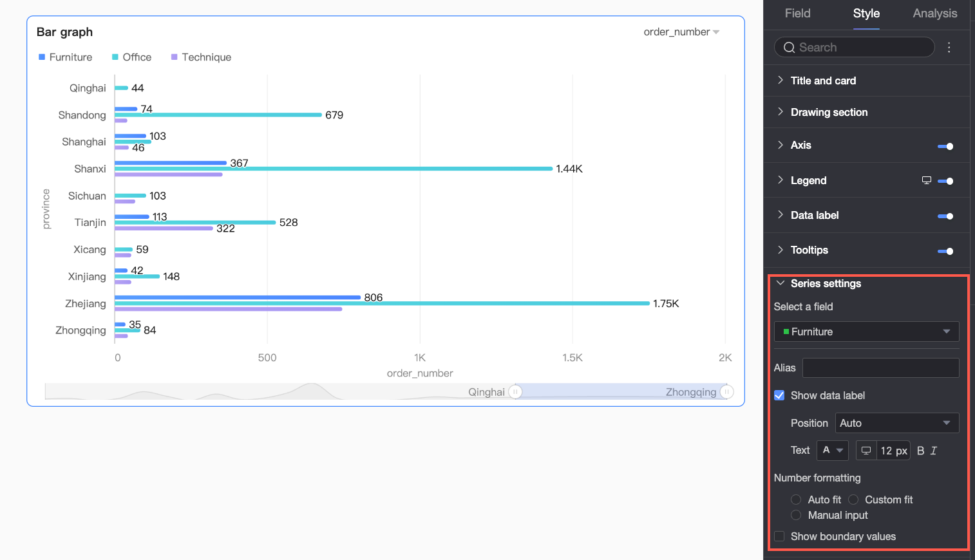
Task: Open the Position Auto dropdown
Action: [x=897, y=423]
